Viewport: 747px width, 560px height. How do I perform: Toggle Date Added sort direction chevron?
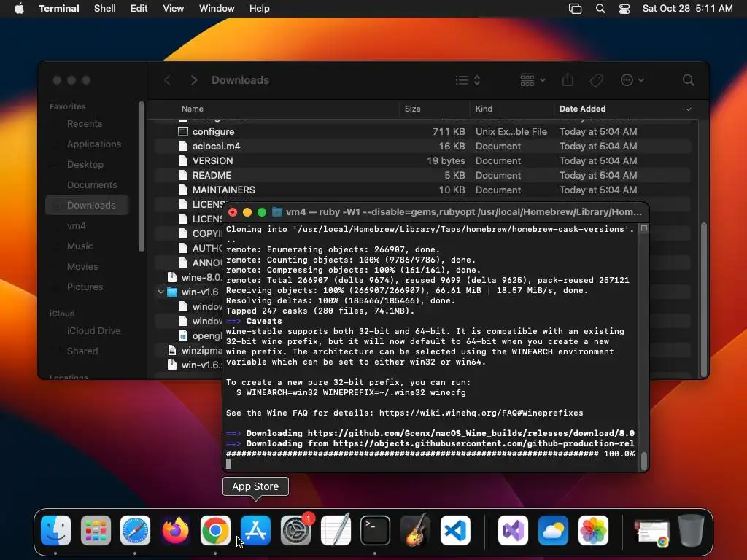pyautogui.click(x=688, y=109)
